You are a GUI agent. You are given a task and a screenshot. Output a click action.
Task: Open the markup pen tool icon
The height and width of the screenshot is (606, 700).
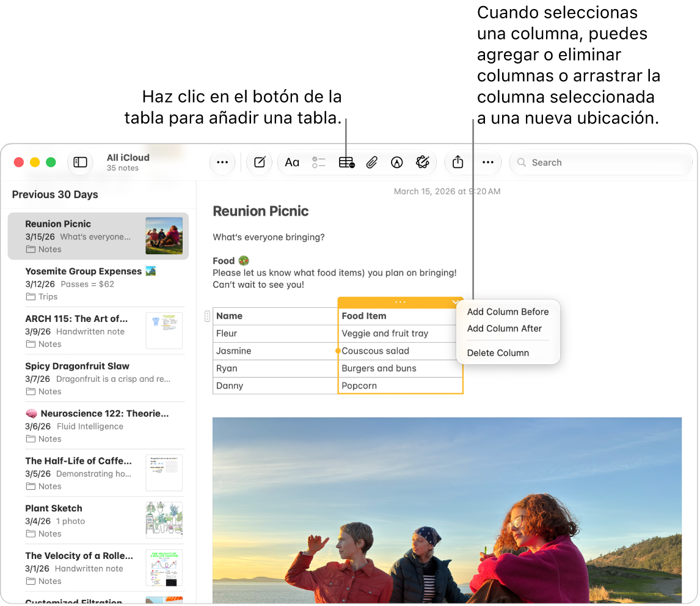pyautogui.click(x=397, y=162)
